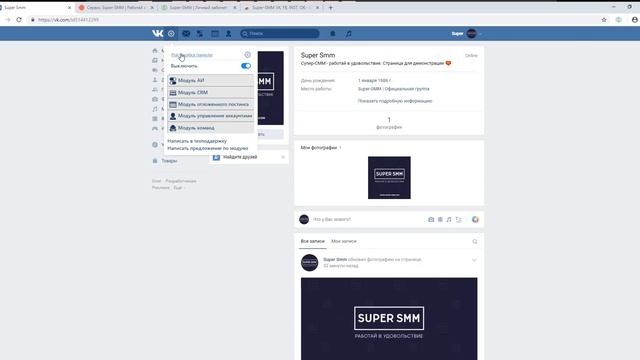Viewport: 640px width, 360px height.
Task: Dismiss the Найдите друзей block
Action: (x=283, y=157)
